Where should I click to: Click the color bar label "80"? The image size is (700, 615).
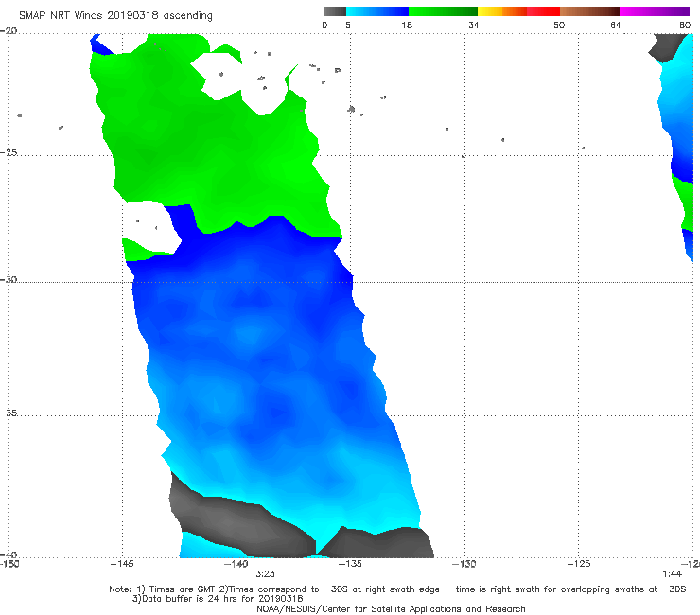coord(685,25)
